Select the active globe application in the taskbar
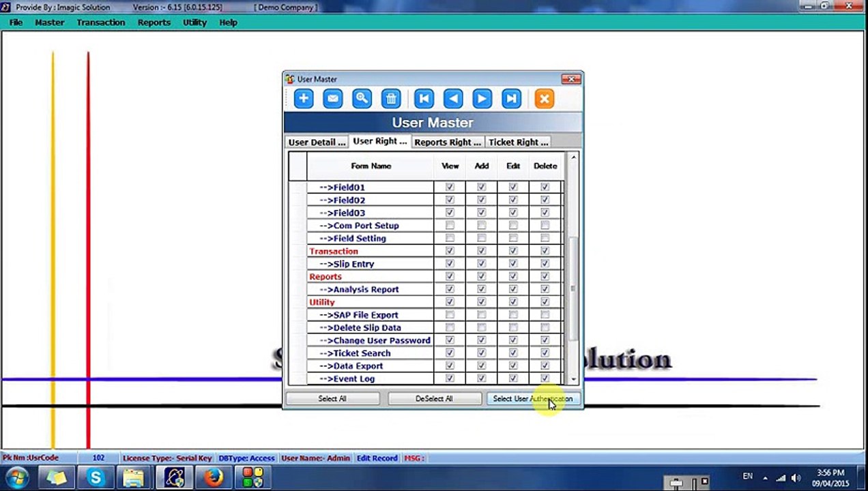The image size is (868, 491). [175, 478]
